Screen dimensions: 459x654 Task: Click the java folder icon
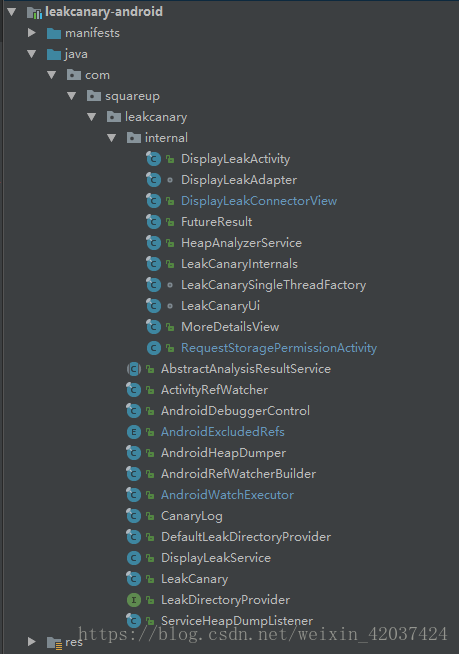click(x=54, y=54)
